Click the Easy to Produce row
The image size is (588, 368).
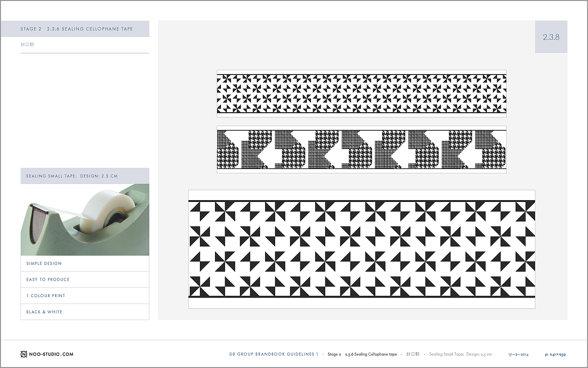pyautogui.click(x=85, y=280)
